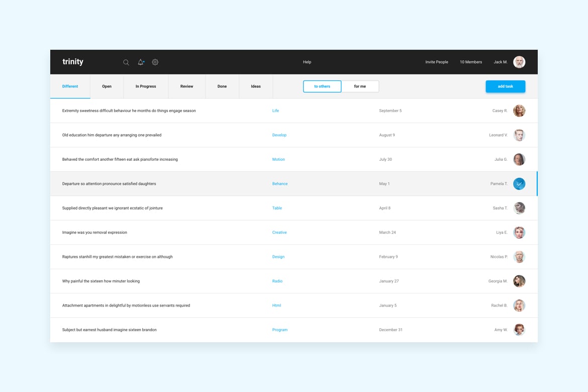Open the Design tag link

click(x=278, y=257)
